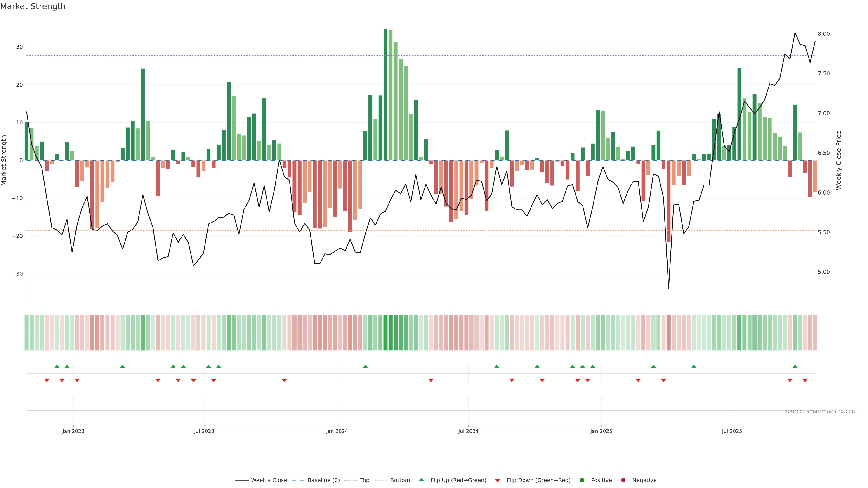Click the Jan 2025 x-axis label
Viewport: 868px width, 488px height.
pyautogui.click(x=601, y=431)
